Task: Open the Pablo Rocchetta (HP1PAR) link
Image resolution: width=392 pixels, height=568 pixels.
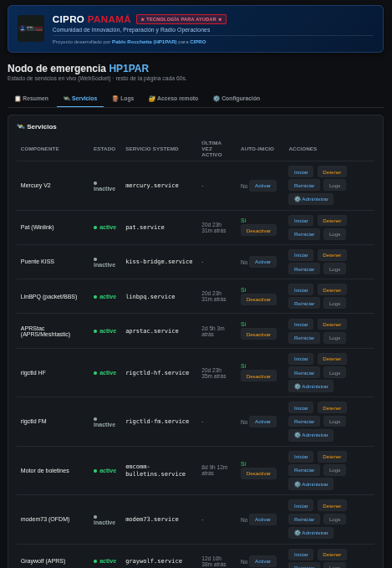Action: click(144, 42)
